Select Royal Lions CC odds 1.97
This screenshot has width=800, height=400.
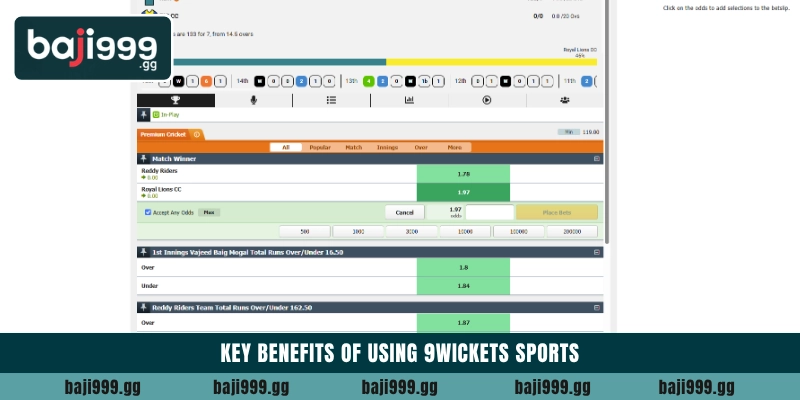tap(463, 192)
